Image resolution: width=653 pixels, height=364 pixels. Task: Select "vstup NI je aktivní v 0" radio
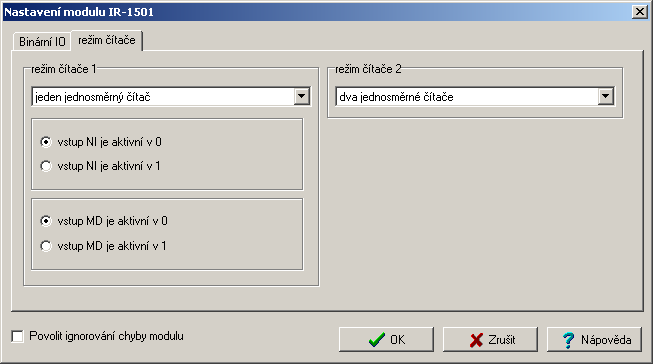coord(46,142)
